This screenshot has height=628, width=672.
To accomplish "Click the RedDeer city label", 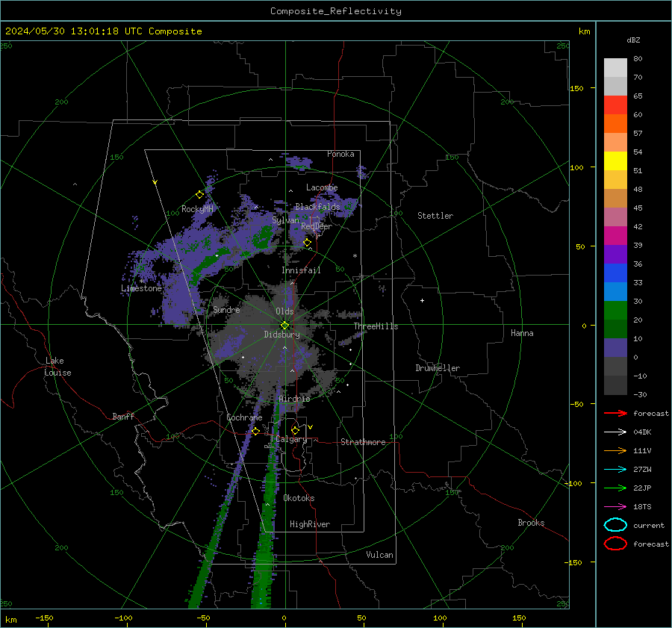I will coord(317,226).
